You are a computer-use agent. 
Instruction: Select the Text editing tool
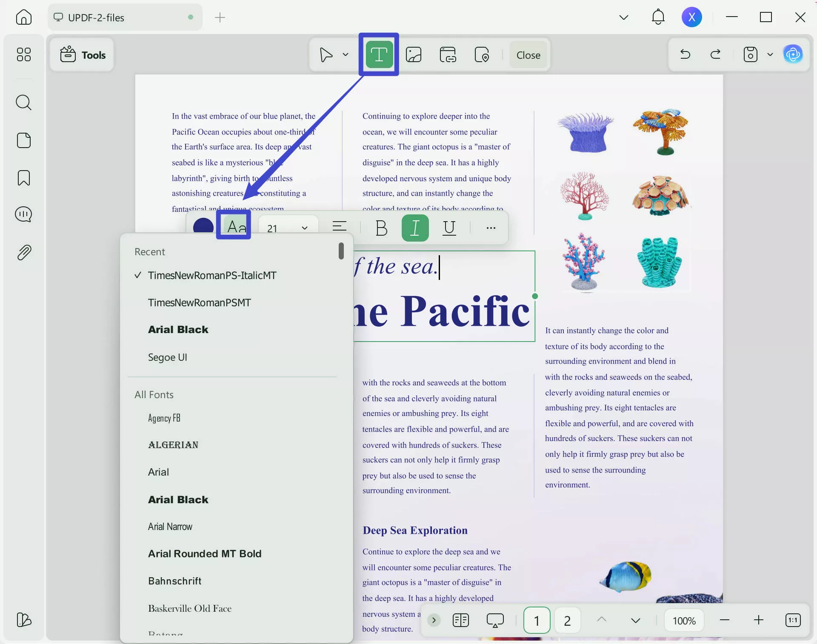(379, 54)
